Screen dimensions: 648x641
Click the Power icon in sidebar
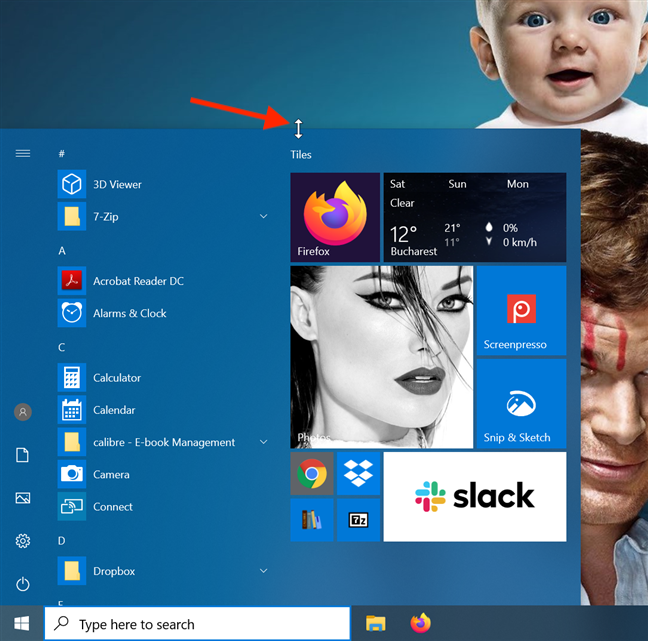23,584
